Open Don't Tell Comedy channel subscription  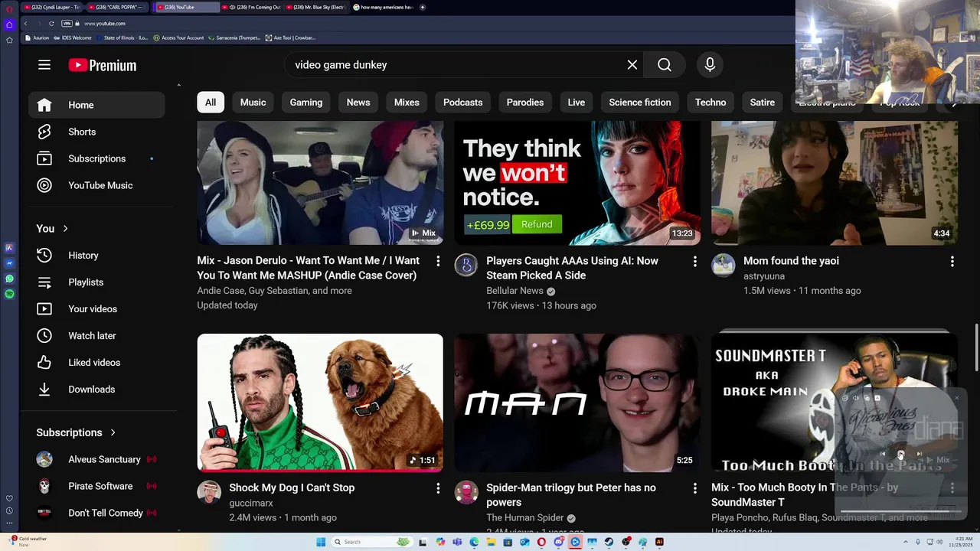tap(96, 513)
